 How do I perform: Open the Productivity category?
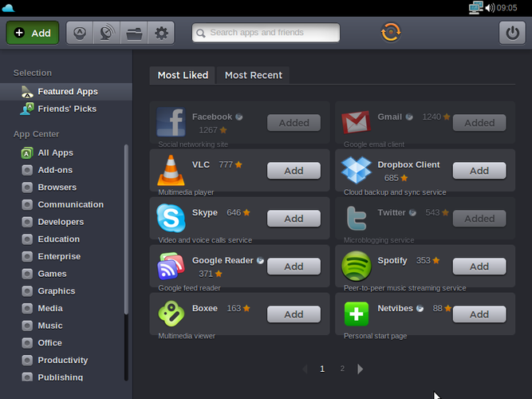pos(63,361)
